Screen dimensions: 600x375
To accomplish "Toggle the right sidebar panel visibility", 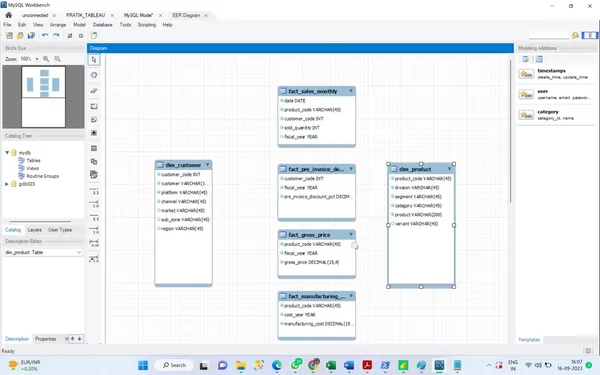I will coord(593,35).
